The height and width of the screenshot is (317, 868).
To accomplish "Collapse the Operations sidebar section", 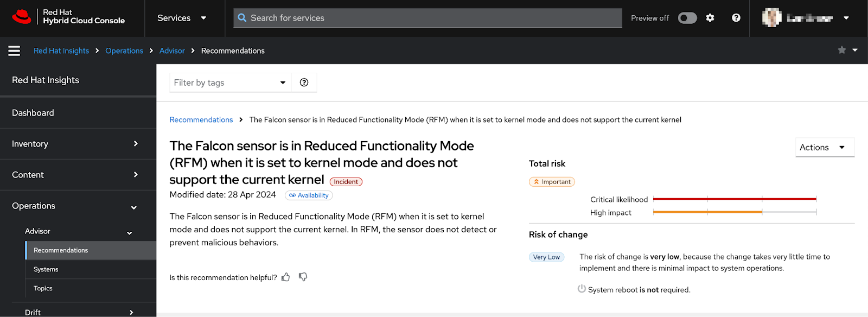I will (78, 206).
